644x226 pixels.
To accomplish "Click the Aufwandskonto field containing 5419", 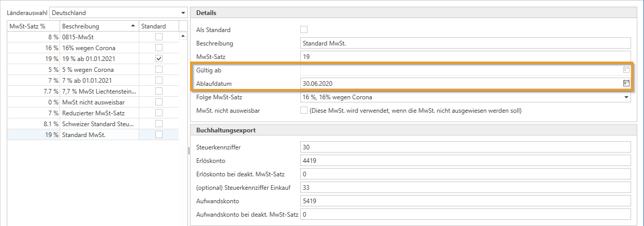I will tap(465, 201).
